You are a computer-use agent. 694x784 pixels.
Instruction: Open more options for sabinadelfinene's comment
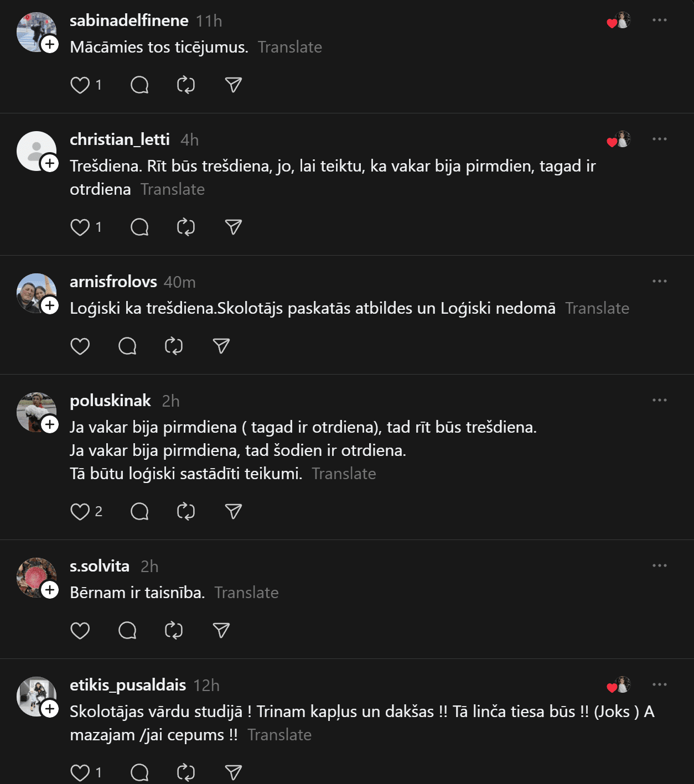pyautogui.click(x=659, y=20)
